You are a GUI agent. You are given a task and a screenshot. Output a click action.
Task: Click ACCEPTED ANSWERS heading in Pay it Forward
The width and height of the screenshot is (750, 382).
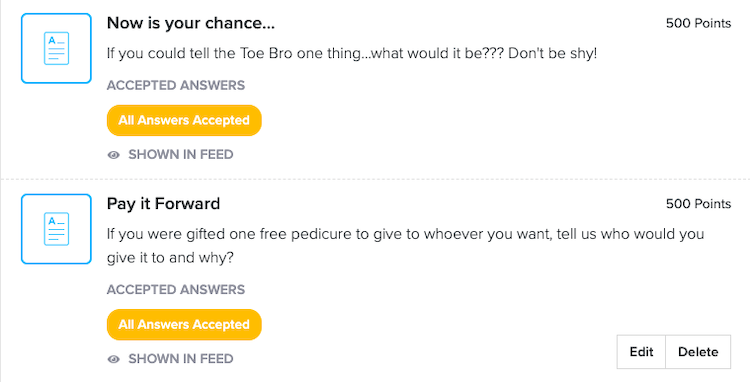(176, 290)
